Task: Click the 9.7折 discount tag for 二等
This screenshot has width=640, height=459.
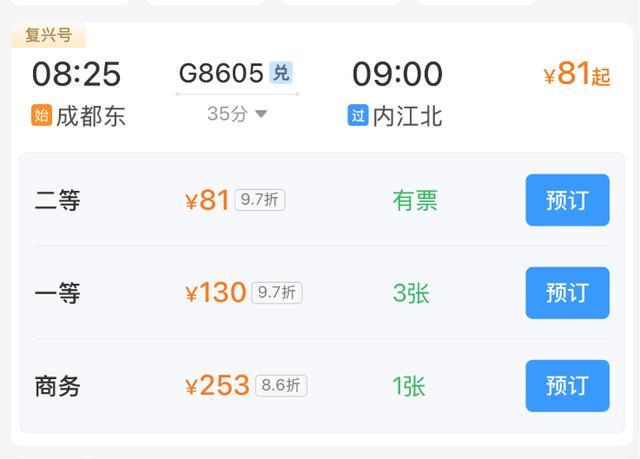Action: pos(260,200)
